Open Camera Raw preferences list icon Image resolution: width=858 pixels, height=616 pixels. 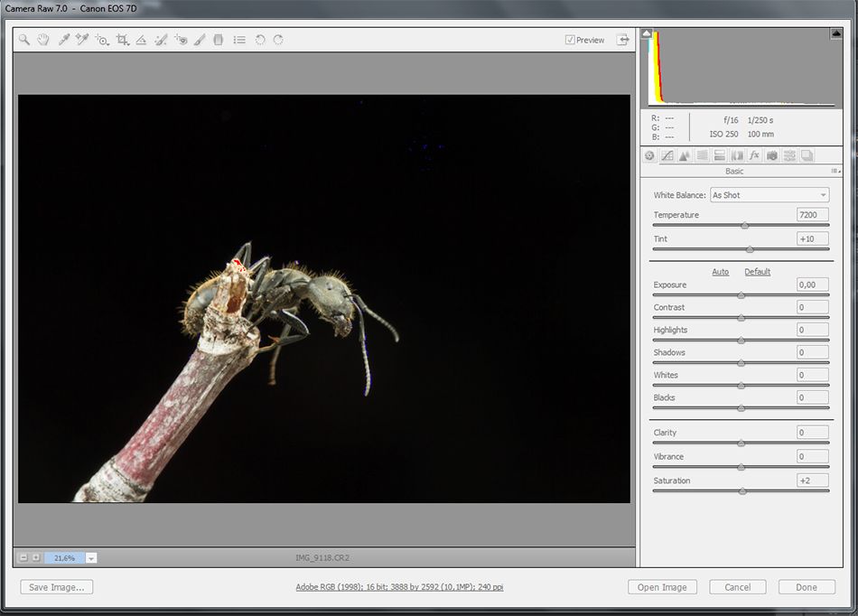239,40
